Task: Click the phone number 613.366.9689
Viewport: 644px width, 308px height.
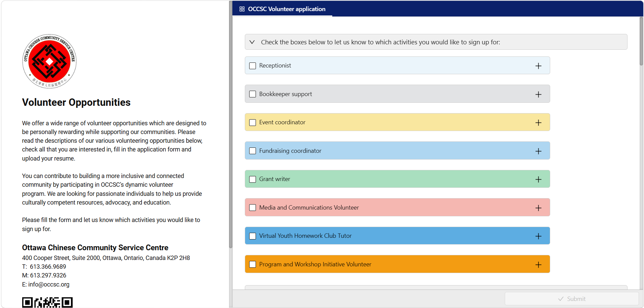Action: pyautogui.click(x=48, y=267)
